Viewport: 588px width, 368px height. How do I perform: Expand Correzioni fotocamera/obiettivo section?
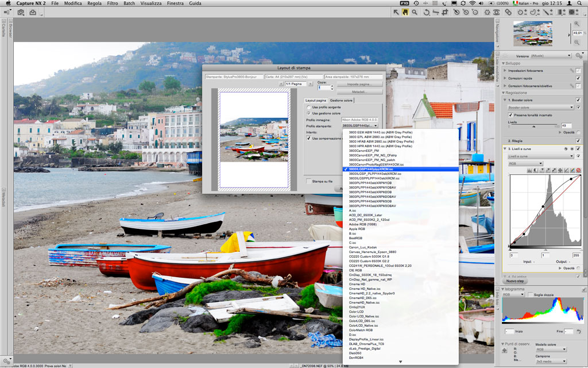tap(505, 86)
